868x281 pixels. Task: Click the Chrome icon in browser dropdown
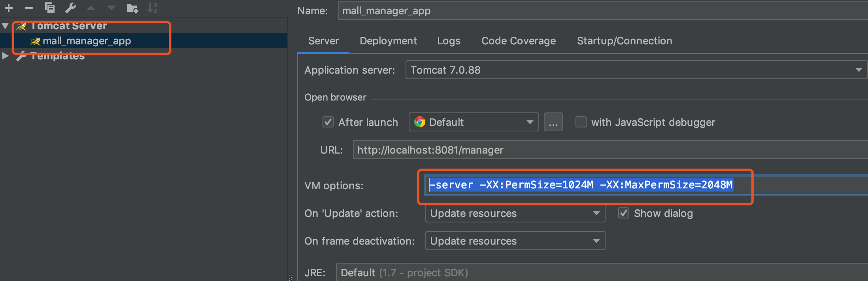point(420,122)
